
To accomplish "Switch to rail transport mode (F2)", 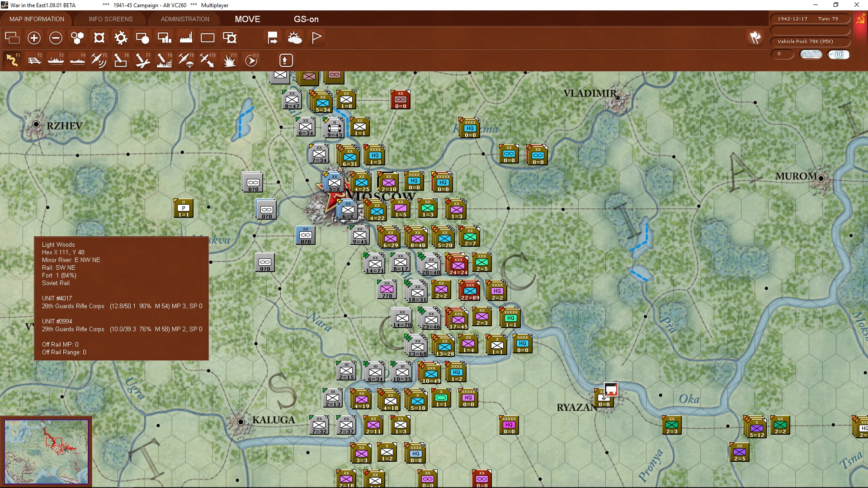I will pyautogui.click(x=35, y=60).
